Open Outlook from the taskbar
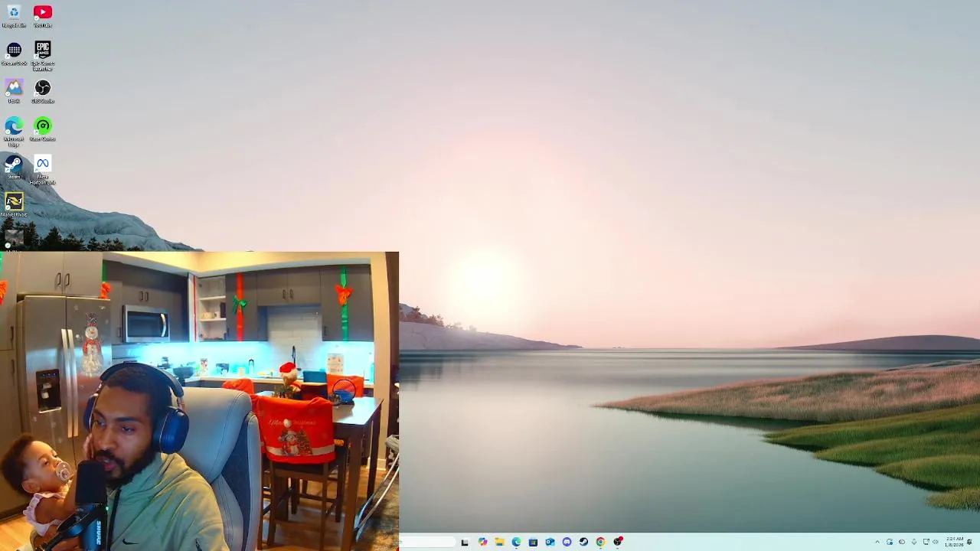980x551 pixels. pyautogui.click(x=550, y=542)
